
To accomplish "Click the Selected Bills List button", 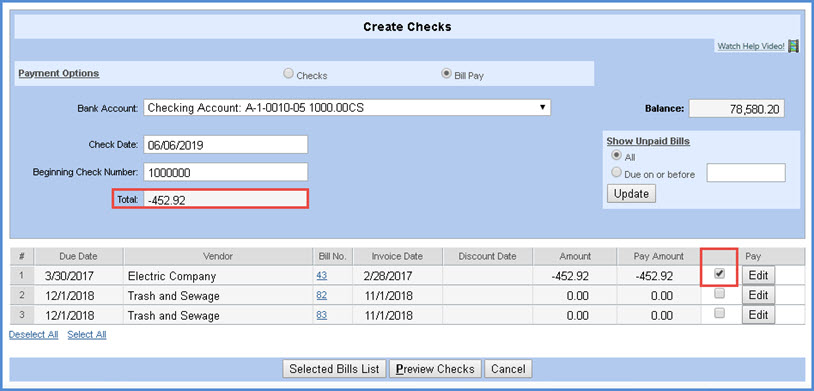I will coord(334,369).
